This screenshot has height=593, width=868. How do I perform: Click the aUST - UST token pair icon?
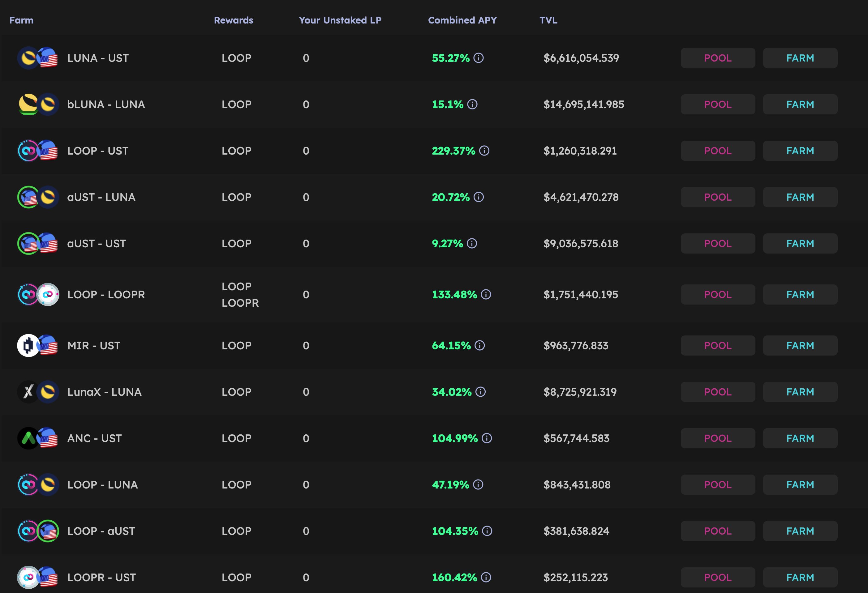click(38, 243)
